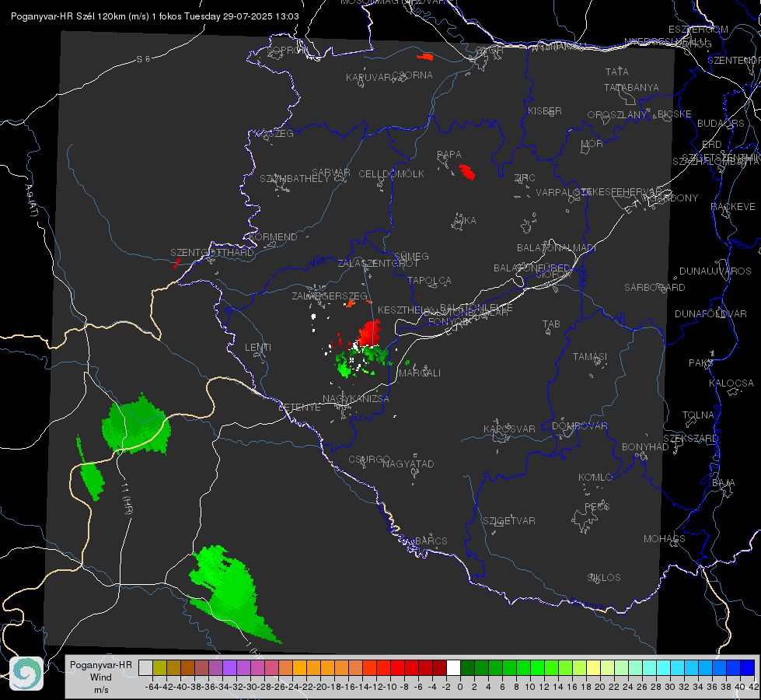This screenshot has height=700, width=761.
Task: Click the MOHACS city label
Action: [665, 539]
